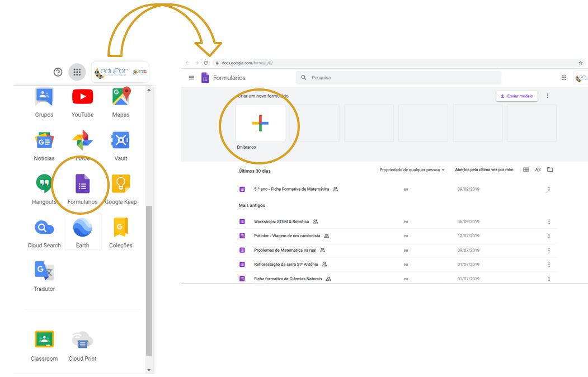Open more options for Workshops: STEM & Robótica
Screen dimensions: 588x377
coord(549,222)
